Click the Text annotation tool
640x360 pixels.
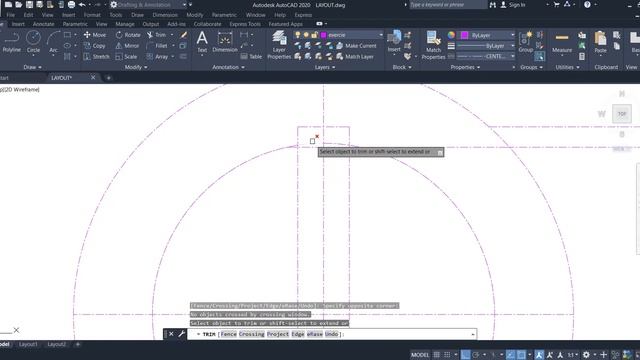point(202,42)
